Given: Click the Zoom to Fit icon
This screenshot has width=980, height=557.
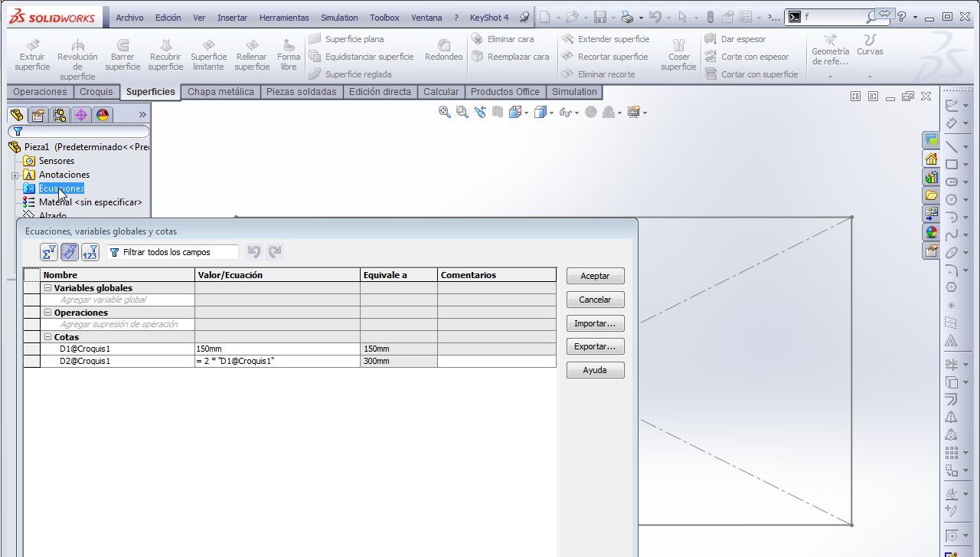Looking at the screenshot, I should (x=444, y=113).
